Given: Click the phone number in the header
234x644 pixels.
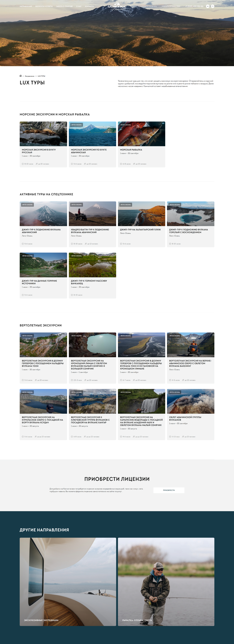Looking at the screenshot, I should [x=194, y=6].
